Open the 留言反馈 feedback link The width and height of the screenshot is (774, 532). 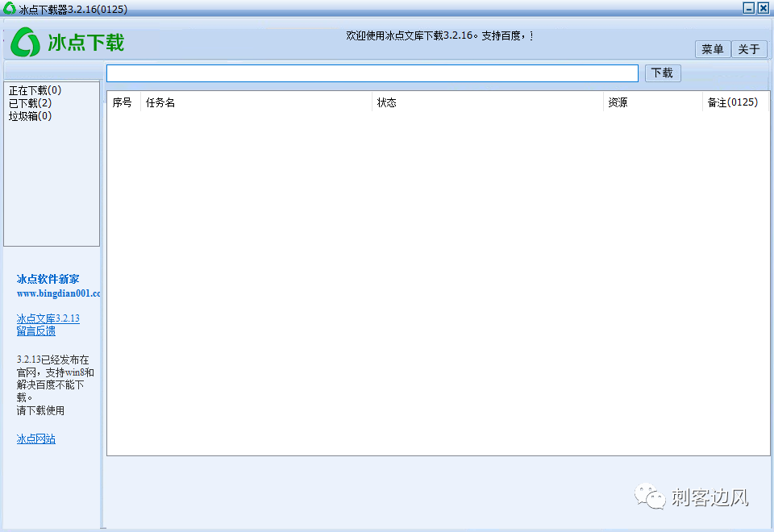[x=36, y=331]
